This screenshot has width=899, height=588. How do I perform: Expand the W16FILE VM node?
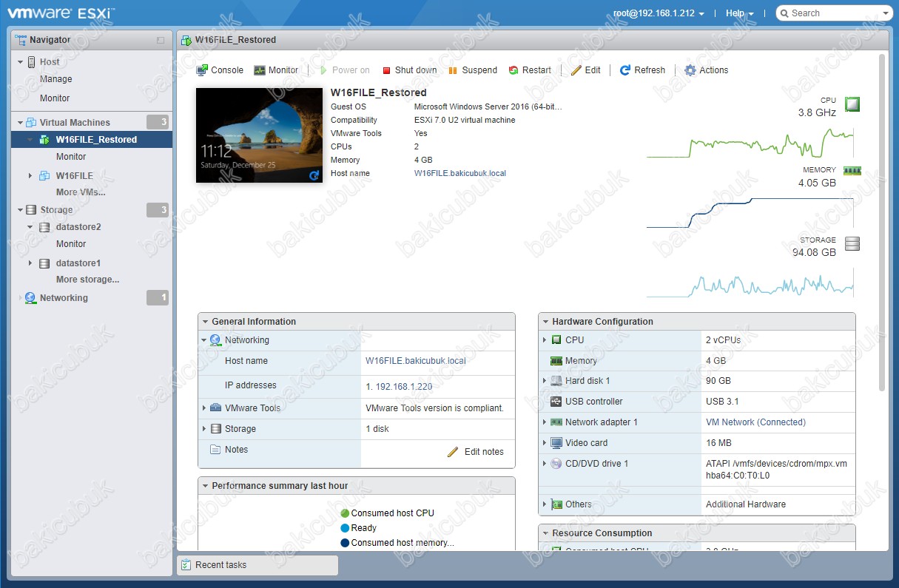(30, 176)
